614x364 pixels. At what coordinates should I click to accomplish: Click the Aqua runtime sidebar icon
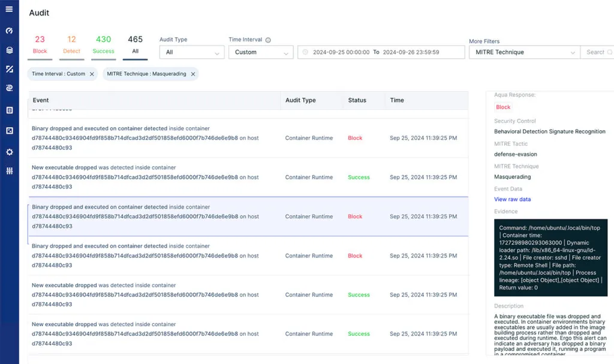[x=8, y=88]
